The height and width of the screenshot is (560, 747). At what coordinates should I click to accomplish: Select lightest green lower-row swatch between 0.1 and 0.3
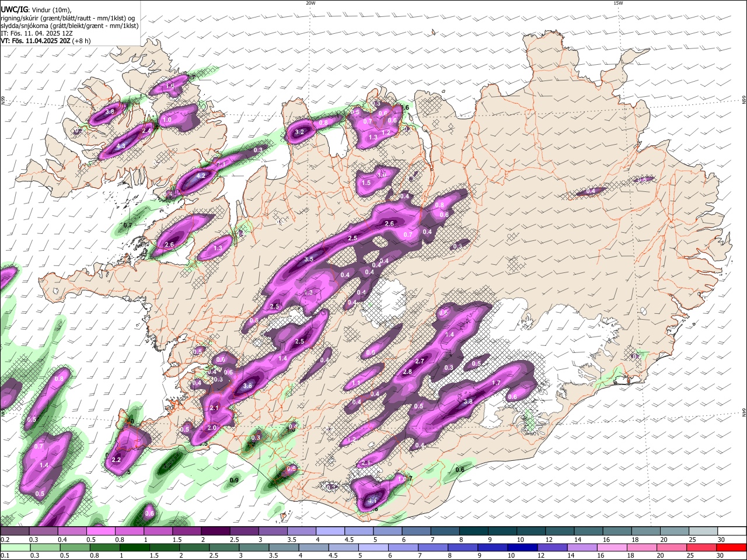(14, 547)
